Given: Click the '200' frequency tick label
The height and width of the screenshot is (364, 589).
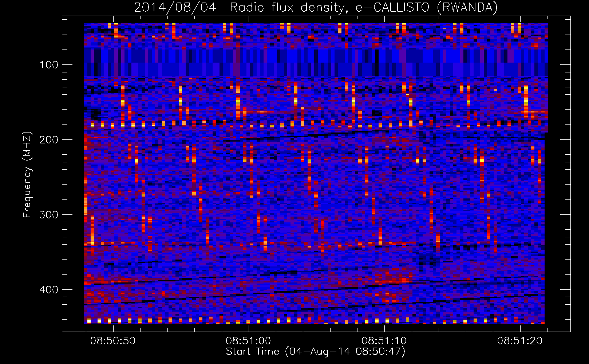Looking at the screenshot, I should pyautogui.click(x=49, y=140).
